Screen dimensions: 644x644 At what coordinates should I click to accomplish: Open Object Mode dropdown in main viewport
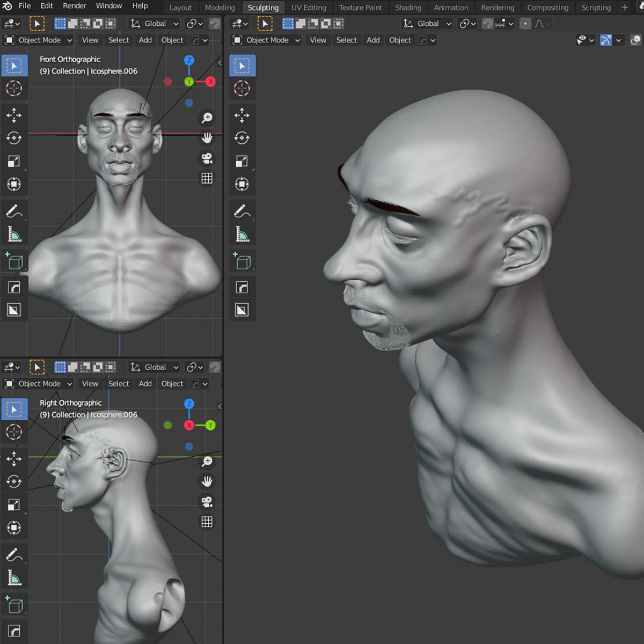(266, 40)
